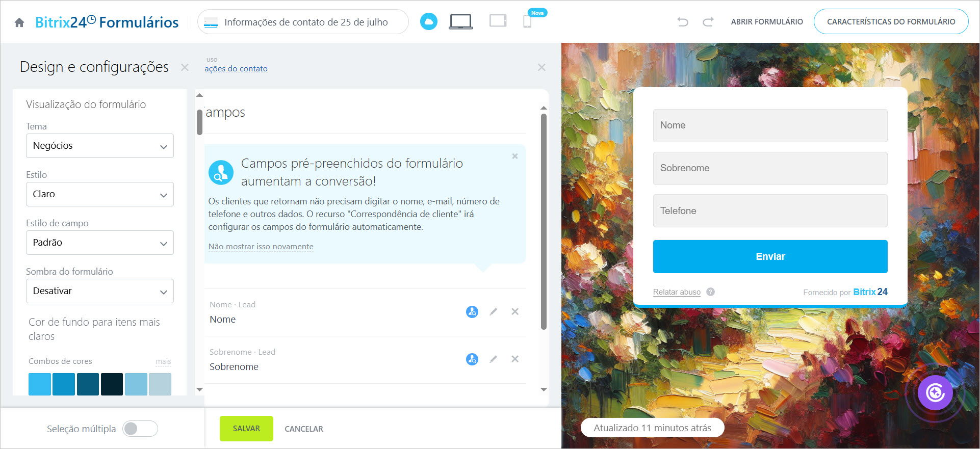The image size is (980, 449).
Task: Switch to tablet preview mode
Action: click(x=498, y=21)
